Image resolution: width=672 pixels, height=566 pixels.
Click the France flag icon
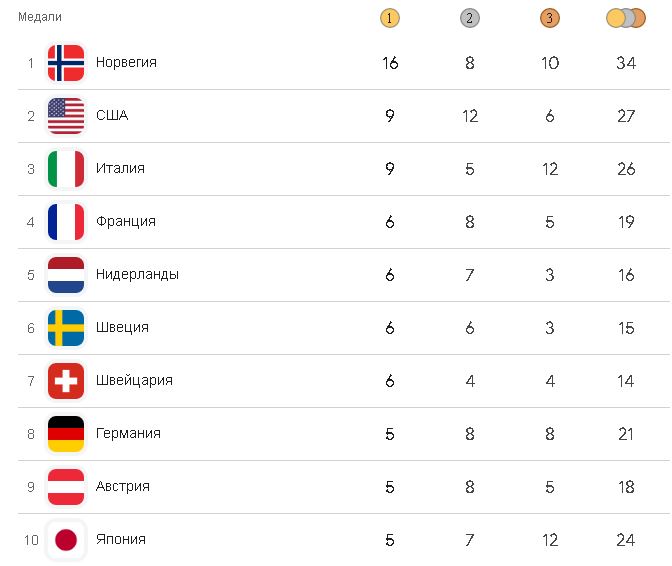66,222
